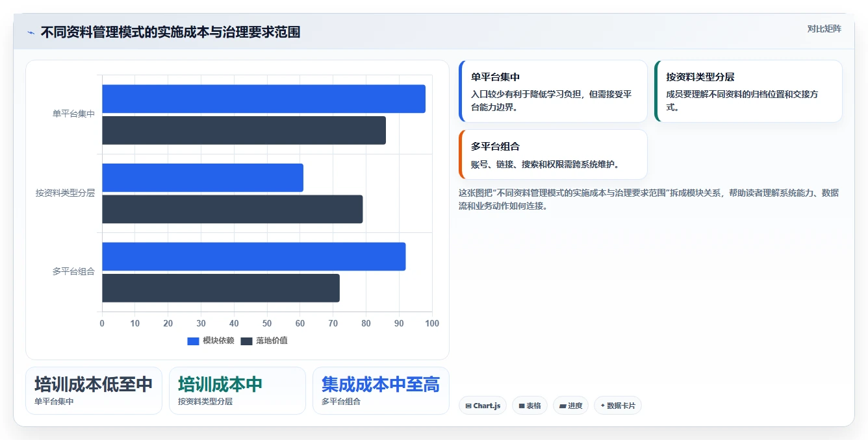Select the 按资料类型分层 description card with green border
The image size is (868, 440).
[748, 92]
